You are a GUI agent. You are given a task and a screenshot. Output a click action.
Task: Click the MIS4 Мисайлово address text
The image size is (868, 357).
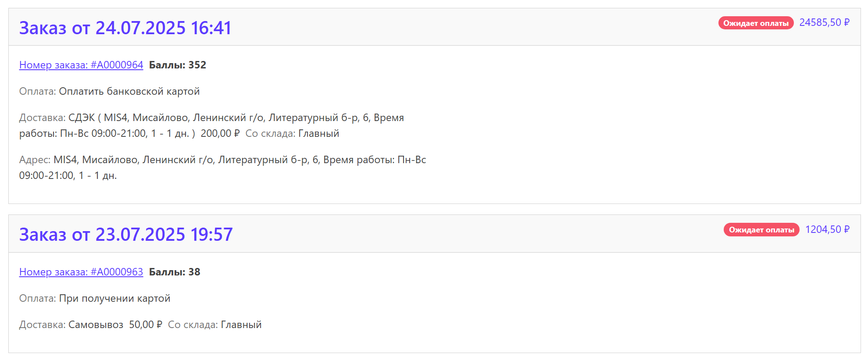(175, 160)
